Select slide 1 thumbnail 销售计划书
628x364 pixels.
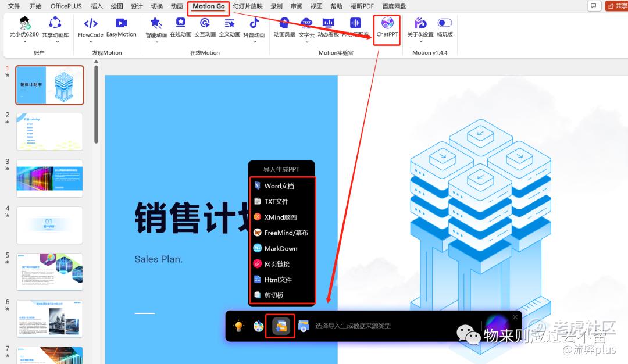(x=49, y=85)
